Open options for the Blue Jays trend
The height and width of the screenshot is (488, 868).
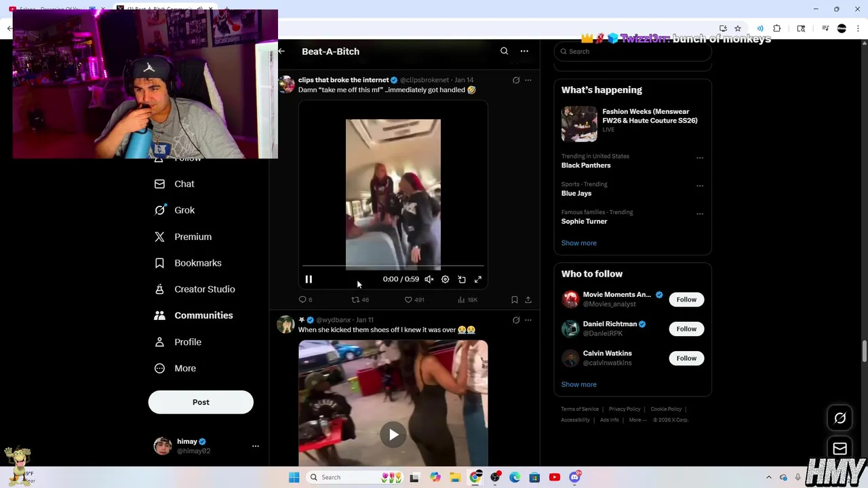pyautogui.click(x=700, y=186)
